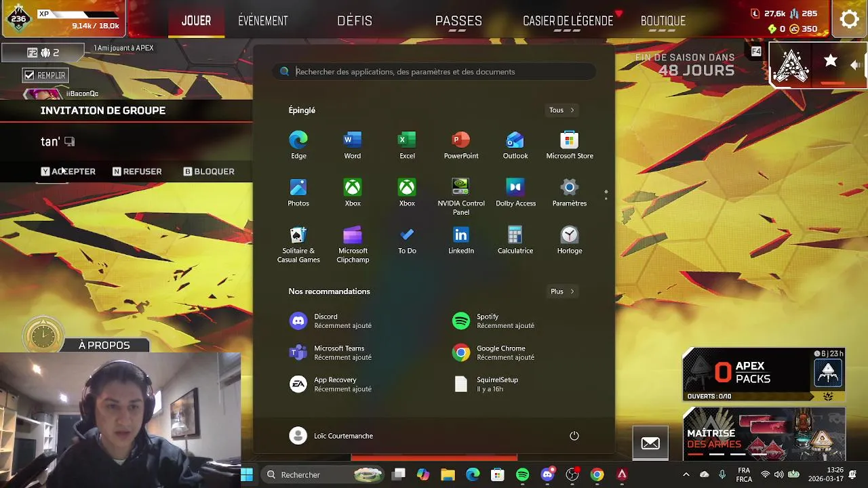Open the Apex Packs banner

coord(763,374)
